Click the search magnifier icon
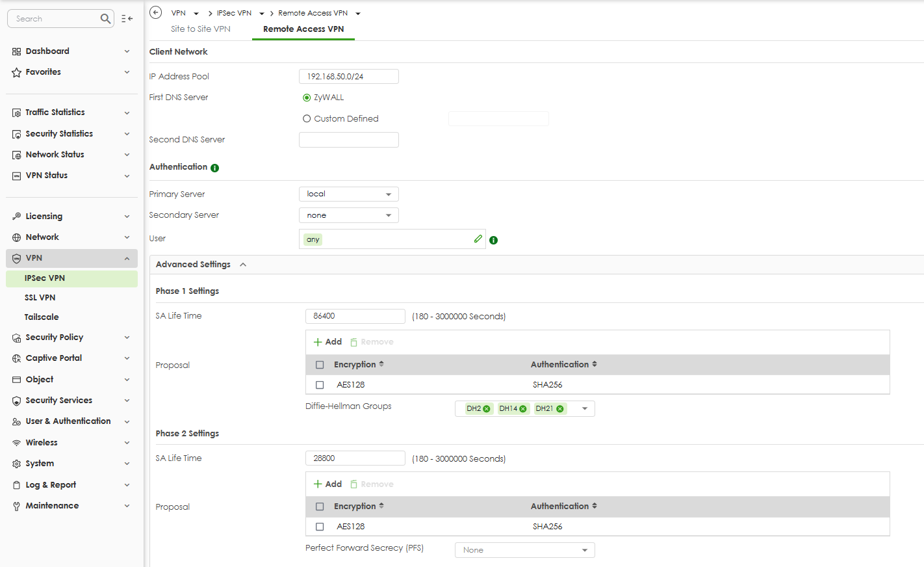The height and width of the screenshot is (567, 924). (105, 19)
